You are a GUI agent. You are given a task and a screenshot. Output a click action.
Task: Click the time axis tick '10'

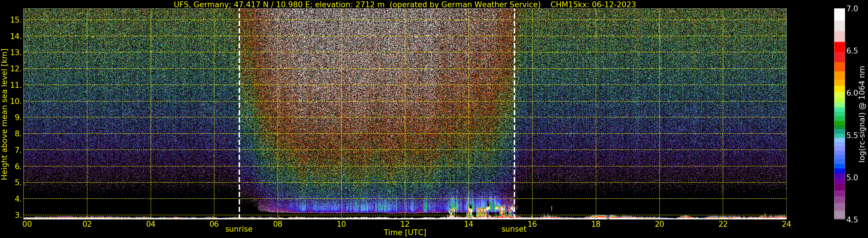click(x=341, y=224)
